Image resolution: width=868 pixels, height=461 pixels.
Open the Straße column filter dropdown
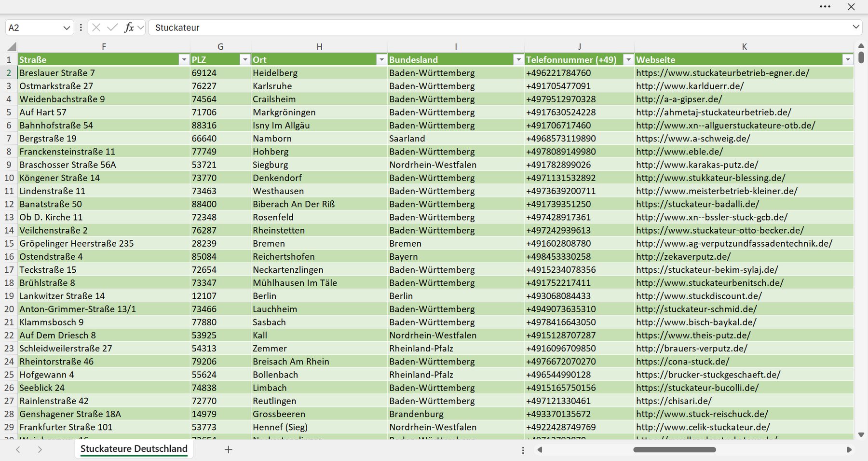184,60
